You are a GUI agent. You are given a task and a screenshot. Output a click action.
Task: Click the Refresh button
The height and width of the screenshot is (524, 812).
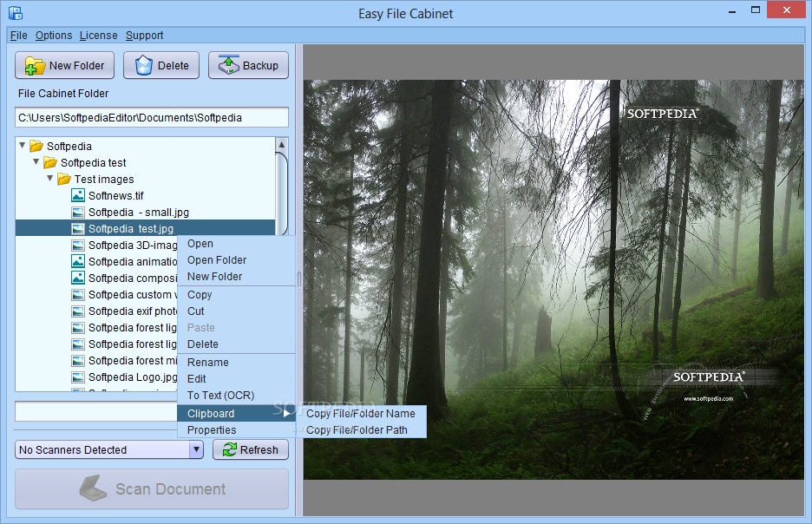point(251,449)
